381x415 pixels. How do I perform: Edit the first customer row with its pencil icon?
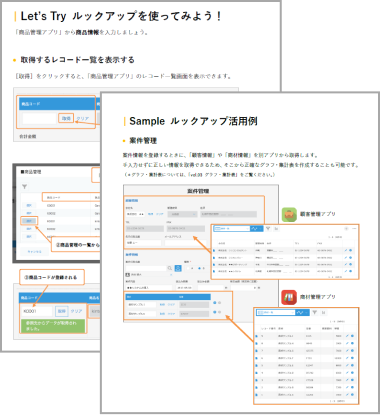pos(346,250)
